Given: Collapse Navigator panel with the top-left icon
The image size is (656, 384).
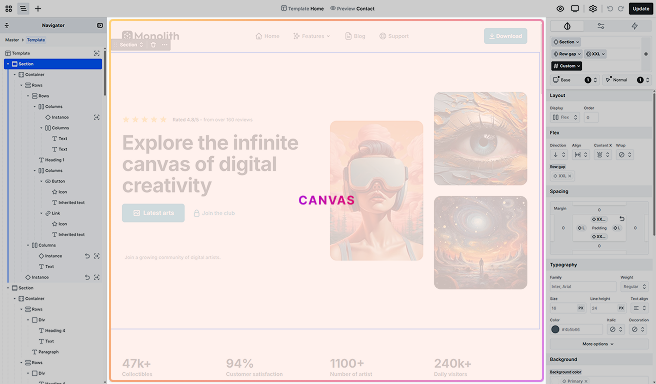Looking at the screenshot, I should pos(7,26).
